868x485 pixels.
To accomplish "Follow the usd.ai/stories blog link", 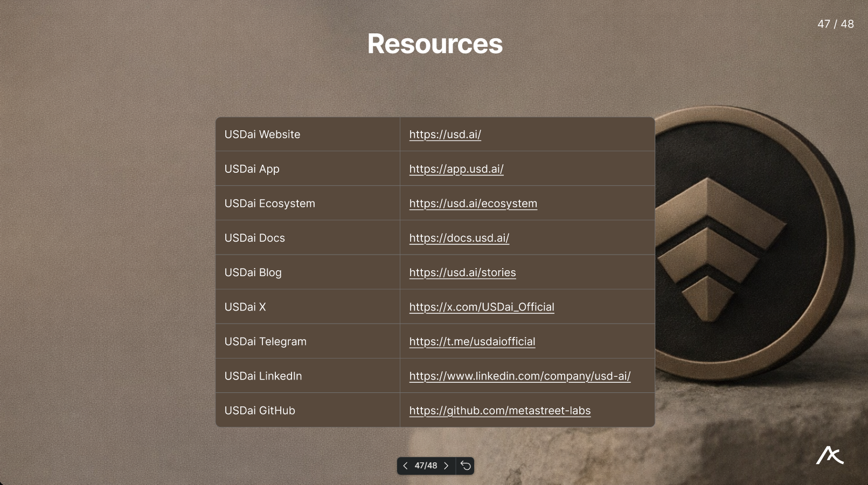I will point(462,272).
